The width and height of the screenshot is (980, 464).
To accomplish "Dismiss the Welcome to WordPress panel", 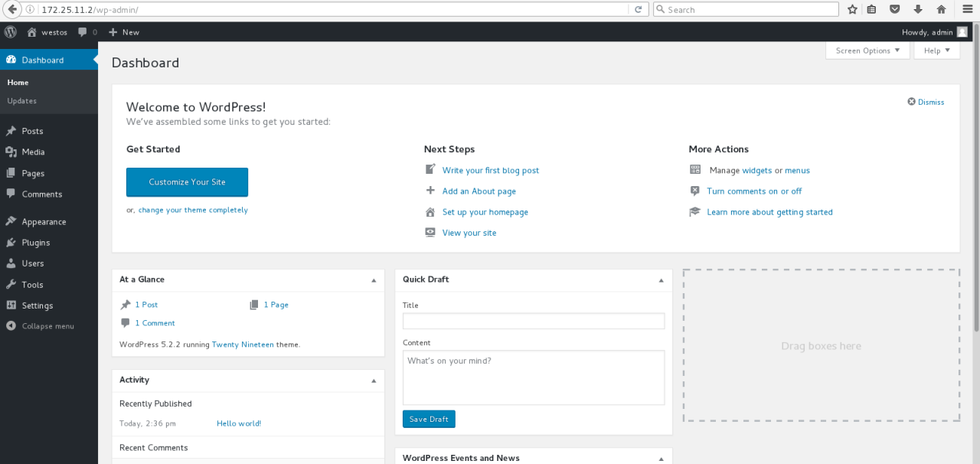I will (926, 102).
